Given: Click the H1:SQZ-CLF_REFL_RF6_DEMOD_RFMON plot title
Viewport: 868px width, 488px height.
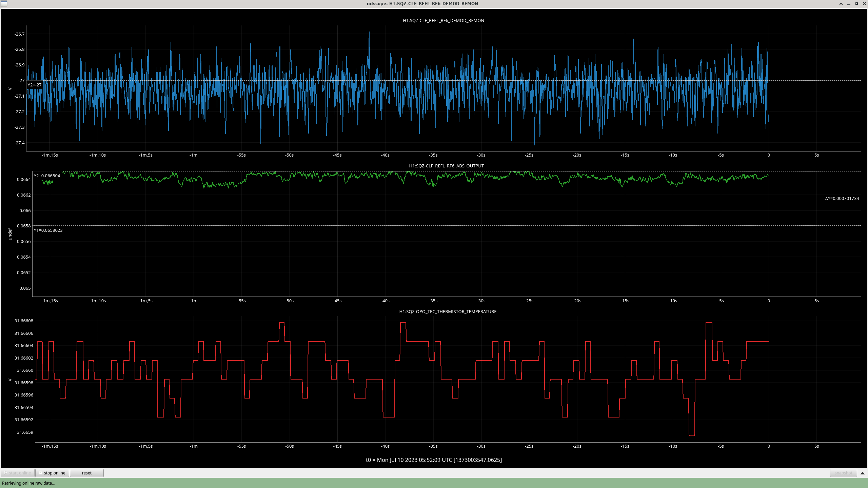Looking at the screenshot, I should point(443,20).
